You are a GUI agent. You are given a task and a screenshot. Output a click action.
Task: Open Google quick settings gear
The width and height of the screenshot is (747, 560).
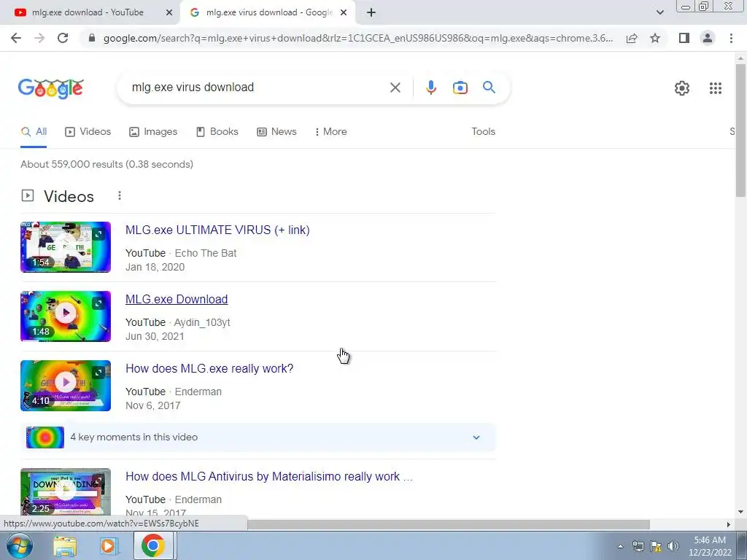pyautogui.click(x=682, y=88)
